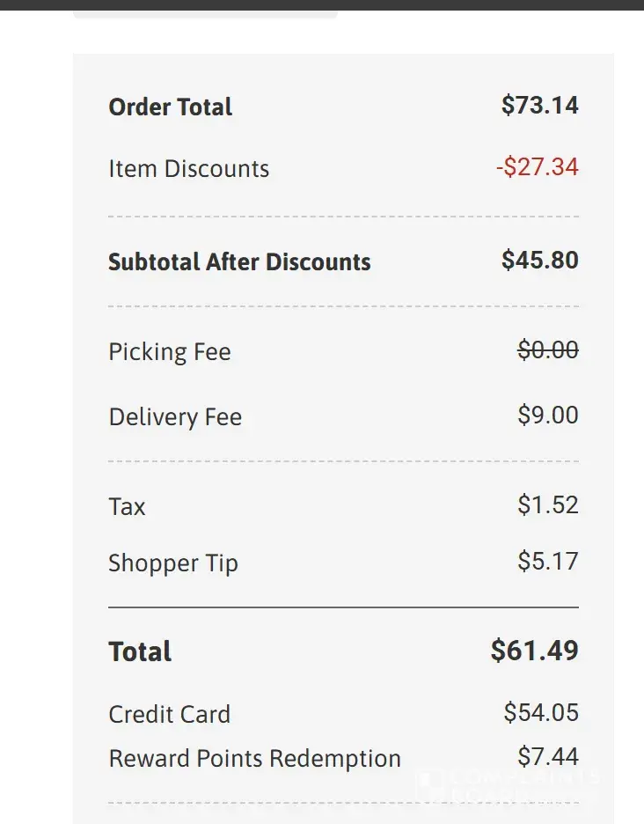Image resolution: width=644 pixels, height=824 pixels.
Task: Select the $7.44 reward points amount
Action: [547, 756]
